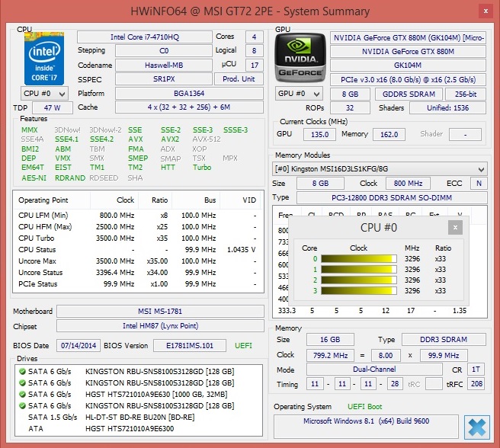This screenshot has width=500, height=448.
Task: Click the UEFI Boot label
Action: pyautogui.click(x=364, y=407)
